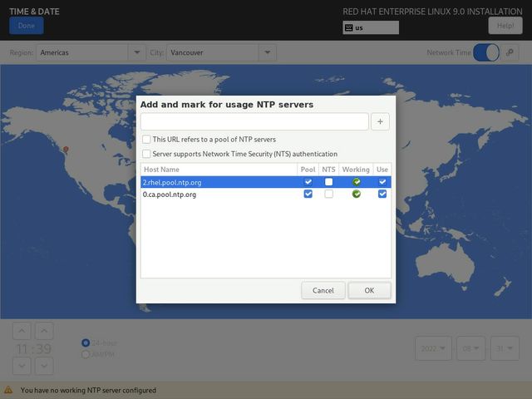Click the NTP server URL input field

tap(254, 121)
